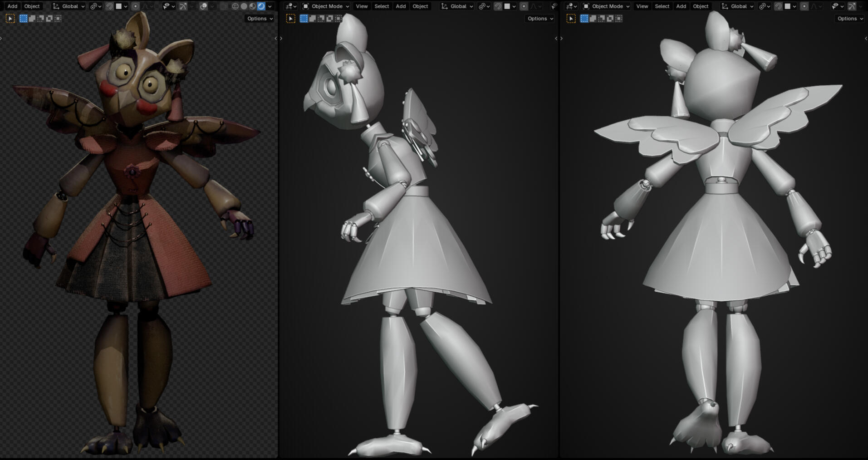The width and height of the screenshot is (868, 460).
Task: Open pivot point dropdown in left viewport
Action: (95, 6)
